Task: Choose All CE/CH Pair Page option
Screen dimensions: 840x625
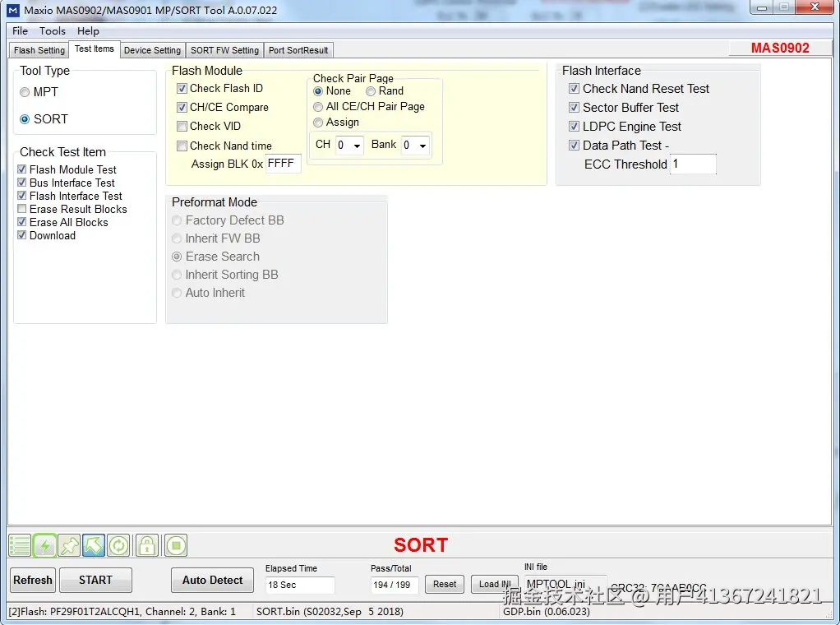Action: (x=318, y=107)
